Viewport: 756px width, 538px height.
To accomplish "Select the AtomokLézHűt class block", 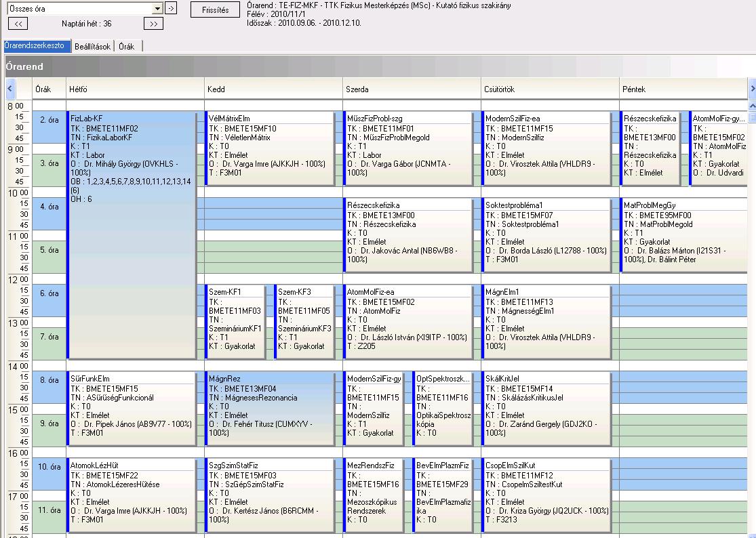I will coord(133,495).
